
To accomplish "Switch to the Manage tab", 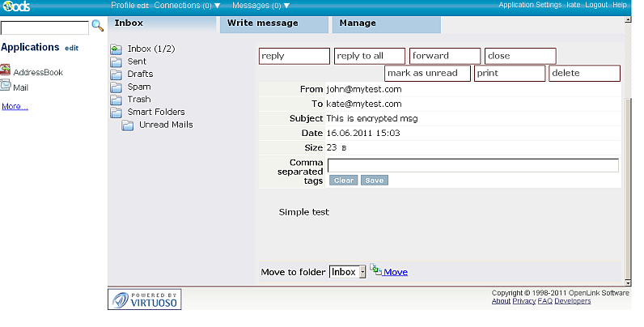I will click(x=357, y=23).
